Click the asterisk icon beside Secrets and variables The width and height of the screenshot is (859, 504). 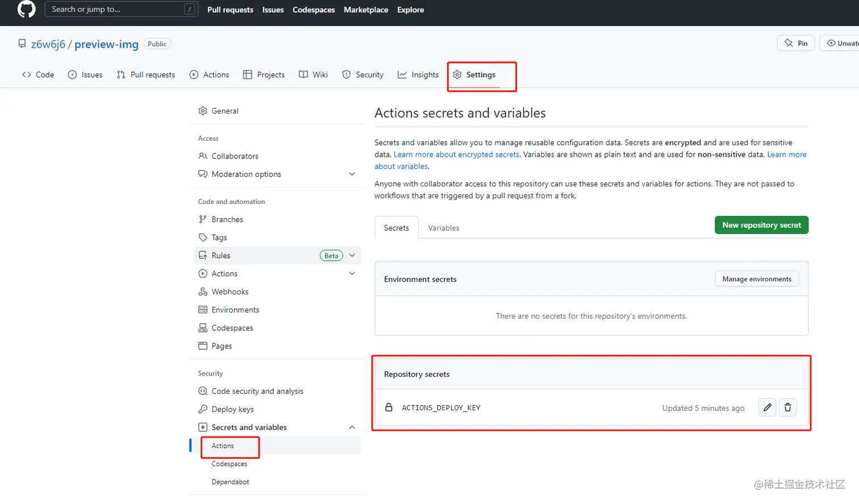pos(203,427)
